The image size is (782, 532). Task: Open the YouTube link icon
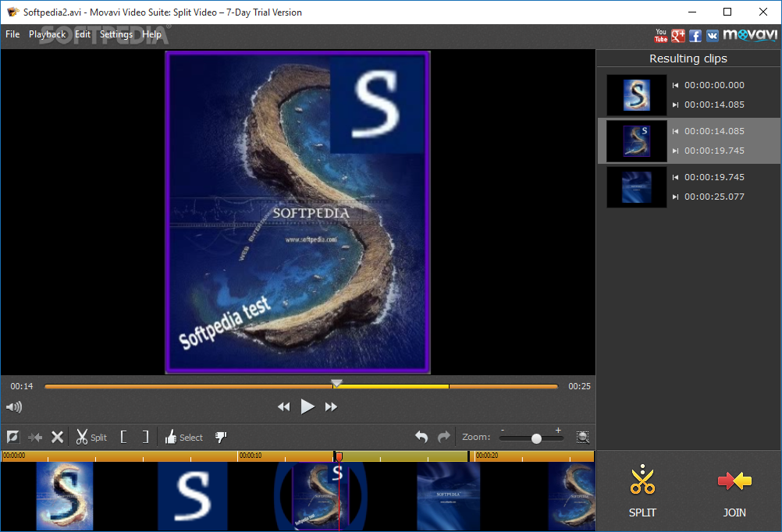point(661,35)
